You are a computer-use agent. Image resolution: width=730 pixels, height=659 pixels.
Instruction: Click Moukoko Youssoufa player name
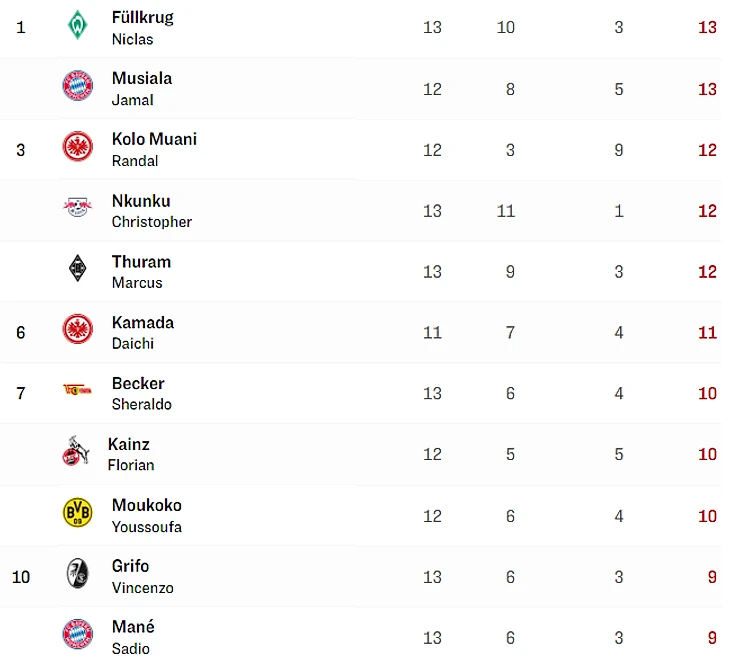(x=146, y=515)
